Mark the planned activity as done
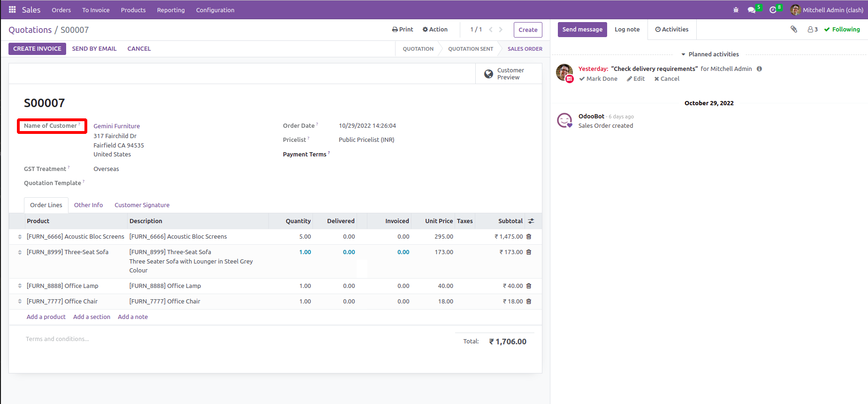The image size is (868, 404). 598,79
